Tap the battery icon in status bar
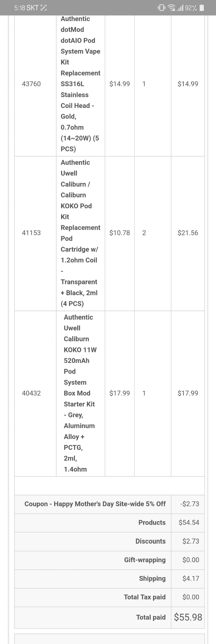Image resolution: width=216 pixels, height=644 pixels. [202, 8]
